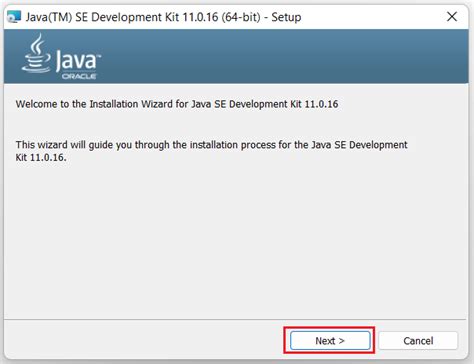Close the Setup window
Viewport: 474px width, 364px height.
click(452, 17)
